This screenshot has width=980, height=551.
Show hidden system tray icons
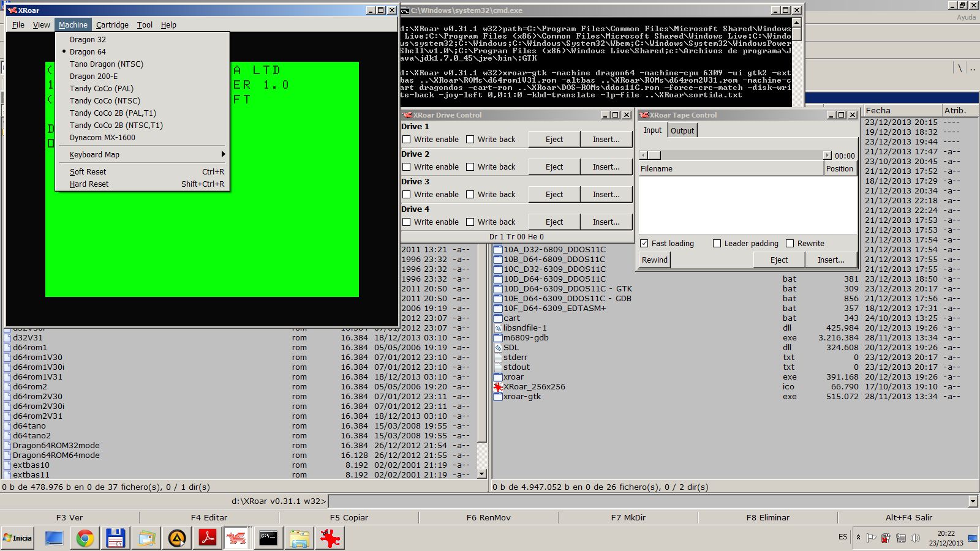858,538
